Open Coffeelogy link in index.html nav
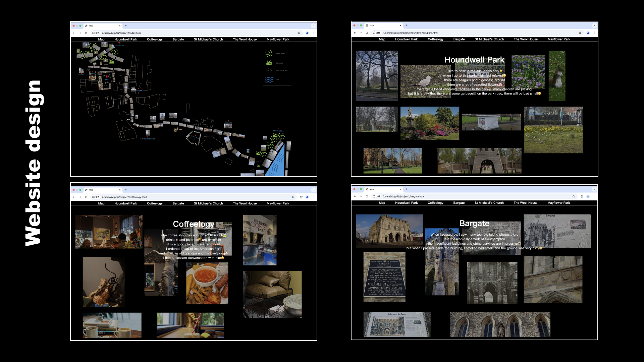The image size is (644, 362). coord(155,40)
